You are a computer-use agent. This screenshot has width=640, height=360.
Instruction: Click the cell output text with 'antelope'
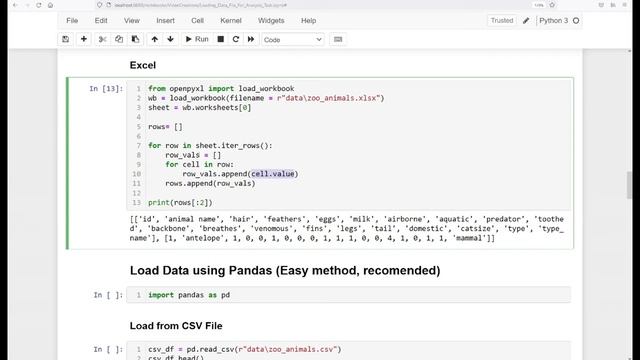347,229
